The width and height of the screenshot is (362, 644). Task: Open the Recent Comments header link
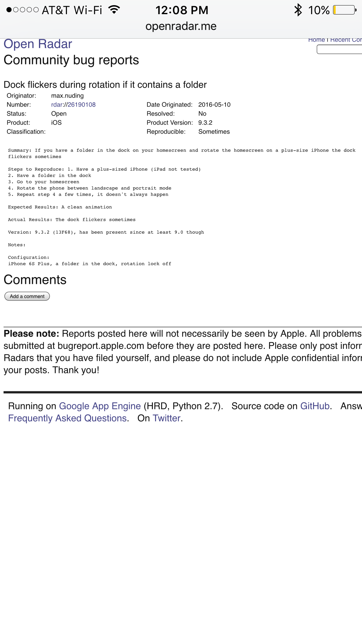pyautogui.click(x=346, y=40)
